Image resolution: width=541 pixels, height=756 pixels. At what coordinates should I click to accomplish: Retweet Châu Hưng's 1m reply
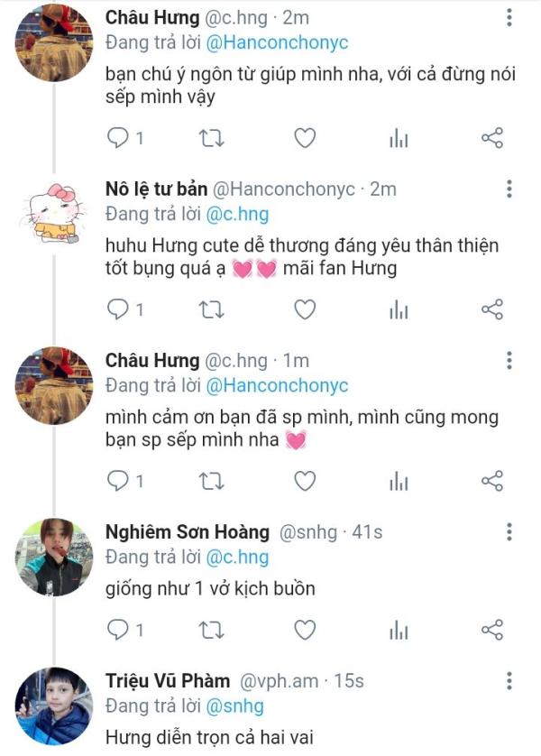211,481
